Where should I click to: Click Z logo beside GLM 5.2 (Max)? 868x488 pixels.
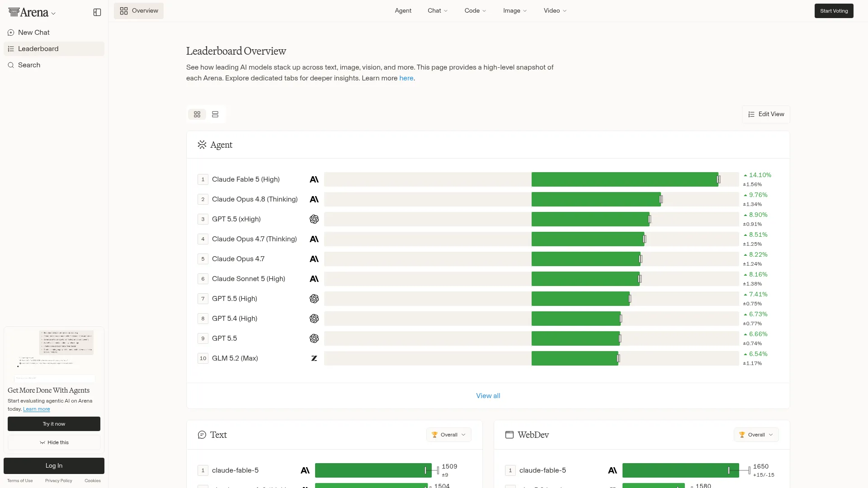pyautogui.click(x=314, y=358)
